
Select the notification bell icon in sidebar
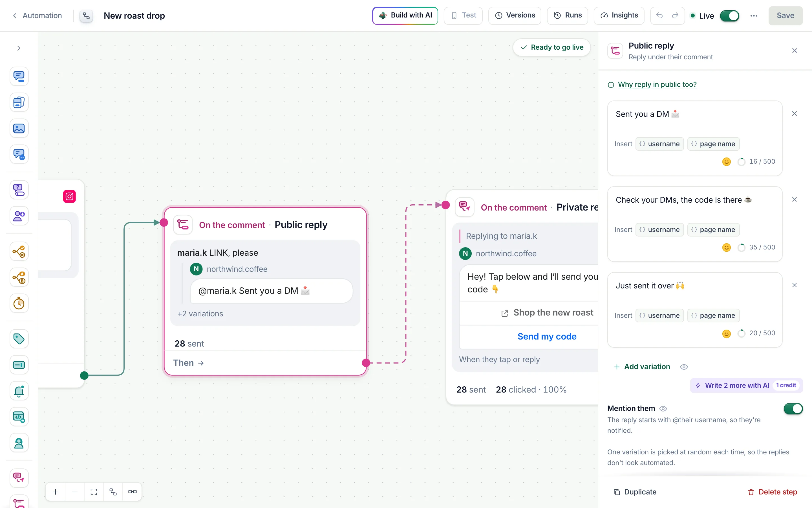pos(19,391)
